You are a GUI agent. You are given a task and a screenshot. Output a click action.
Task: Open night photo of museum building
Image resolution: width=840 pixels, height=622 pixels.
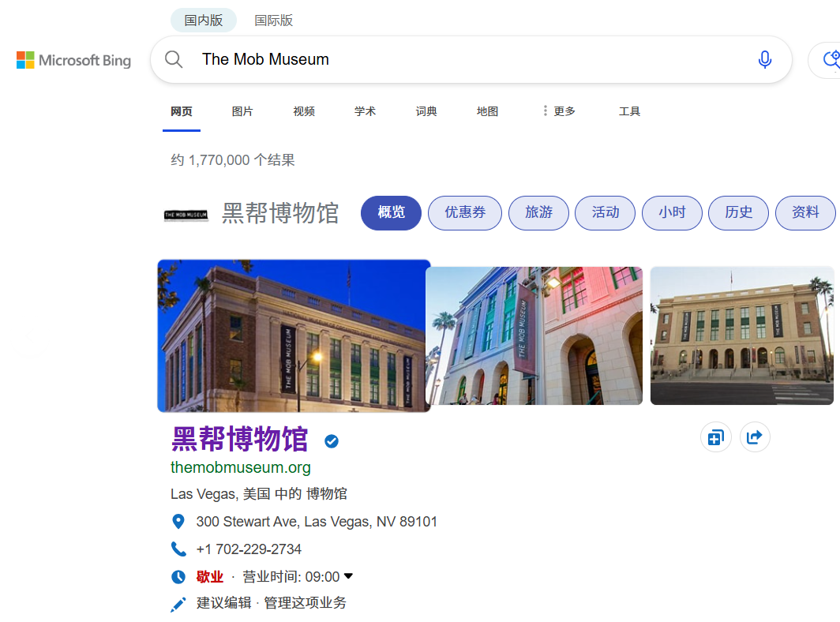click(294, 336)
